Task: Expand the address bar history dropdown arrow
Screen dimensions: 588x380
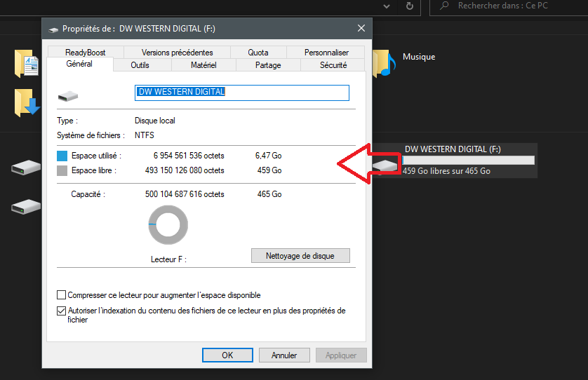Action: point(387,6)
